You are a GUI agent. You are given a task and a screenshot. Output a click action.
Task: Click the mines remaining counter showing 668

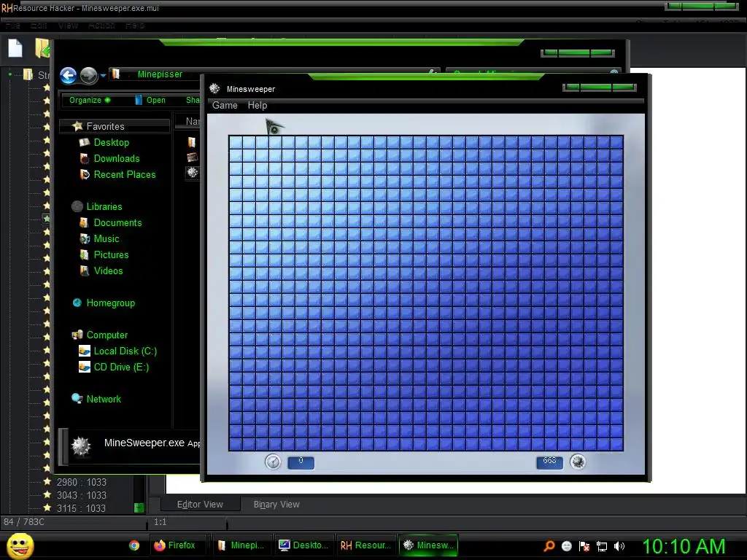tap(549, 463)
